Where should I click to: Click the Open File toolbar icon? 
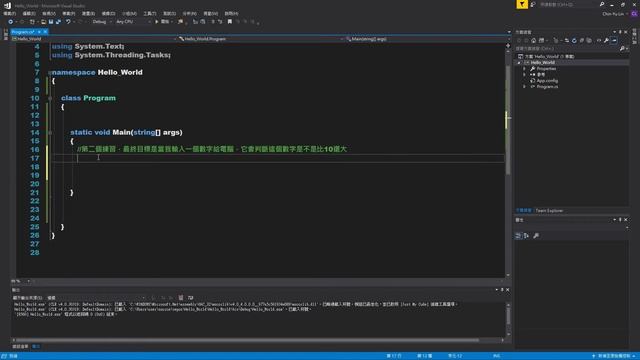43,22
